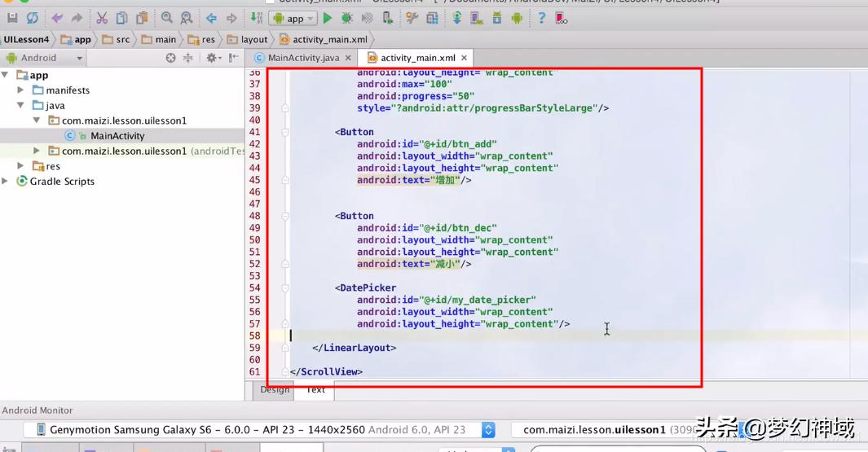Switch to the Design editor tab
This screenshot has width=868, height=452.
point(275,390)
